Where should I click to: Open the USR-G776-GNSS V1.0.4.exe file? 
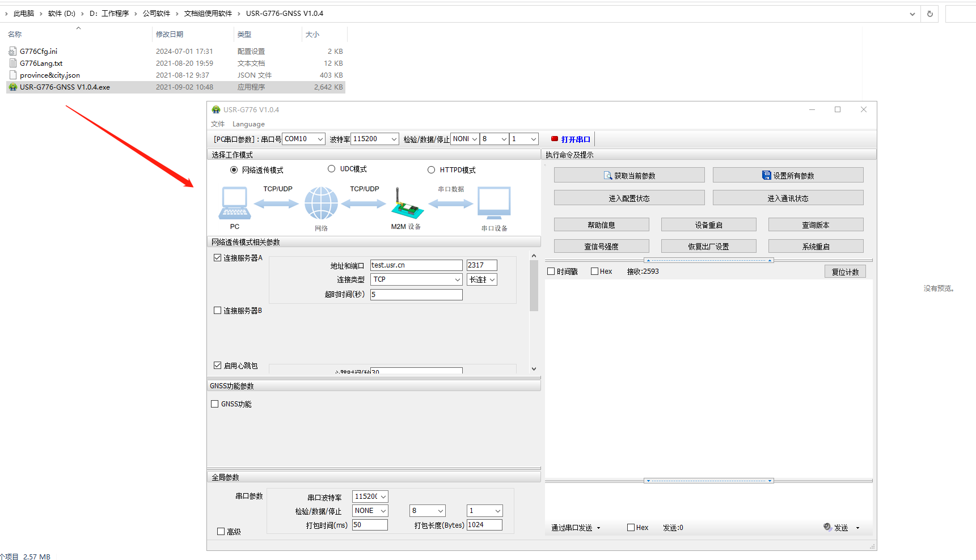(x=65, y=87)
